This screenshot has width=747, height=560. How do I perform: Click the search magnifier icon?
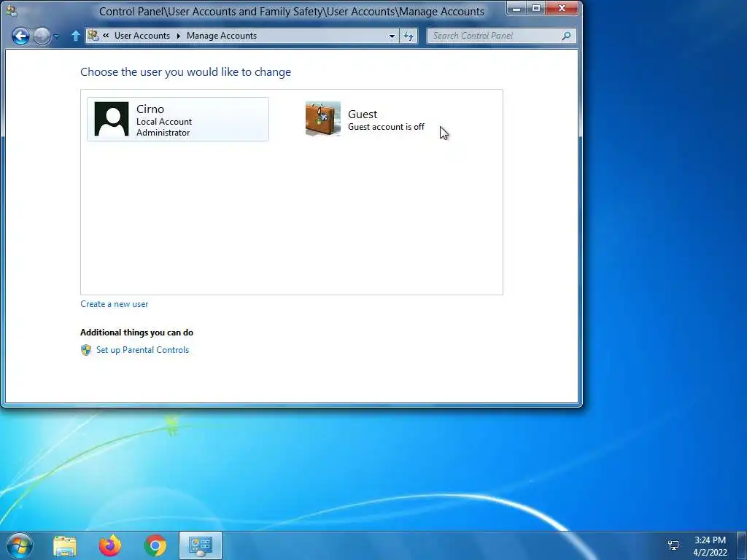point(566,36)
